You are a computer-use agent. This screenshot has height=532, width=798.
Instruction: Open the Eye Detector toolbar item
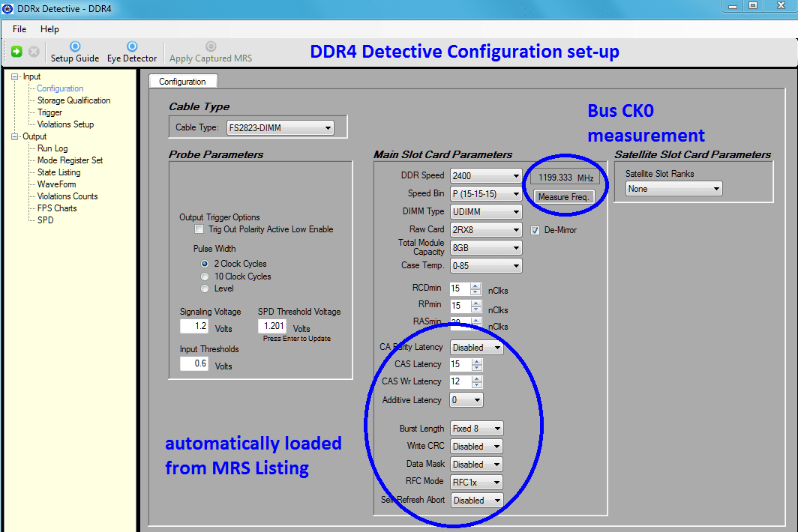132,52
